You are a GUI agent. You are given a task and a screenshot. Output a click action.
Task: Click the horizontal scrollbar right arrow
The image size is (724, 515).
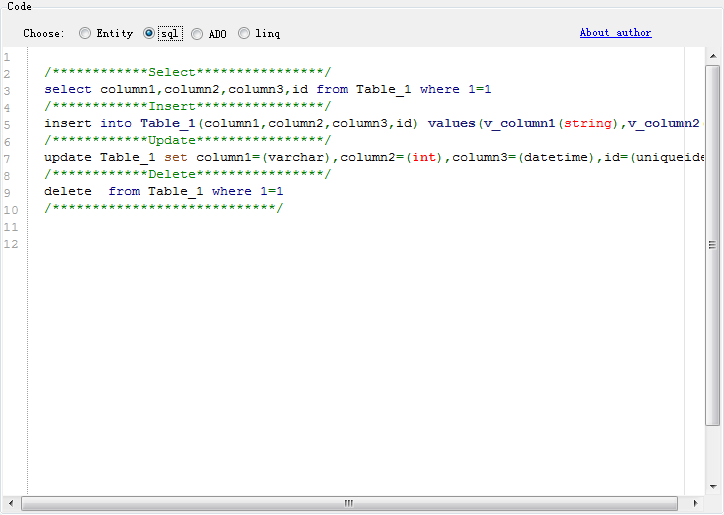695,503
